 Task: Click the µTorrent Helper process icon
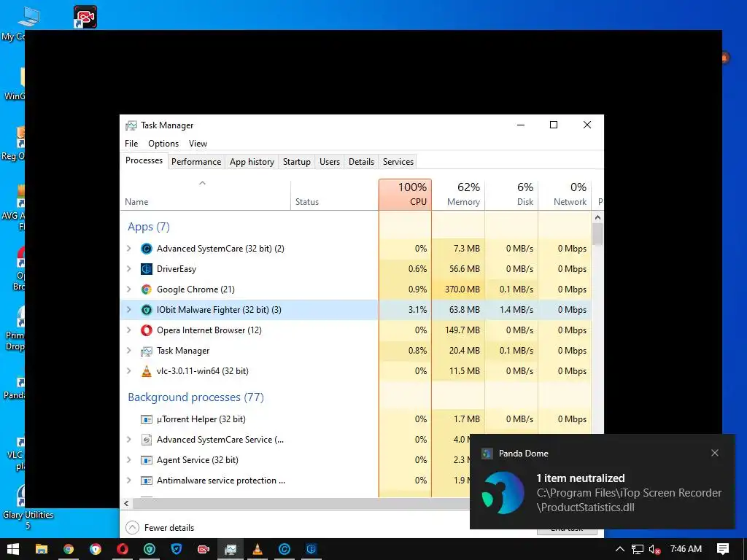[x=146, y=419]
